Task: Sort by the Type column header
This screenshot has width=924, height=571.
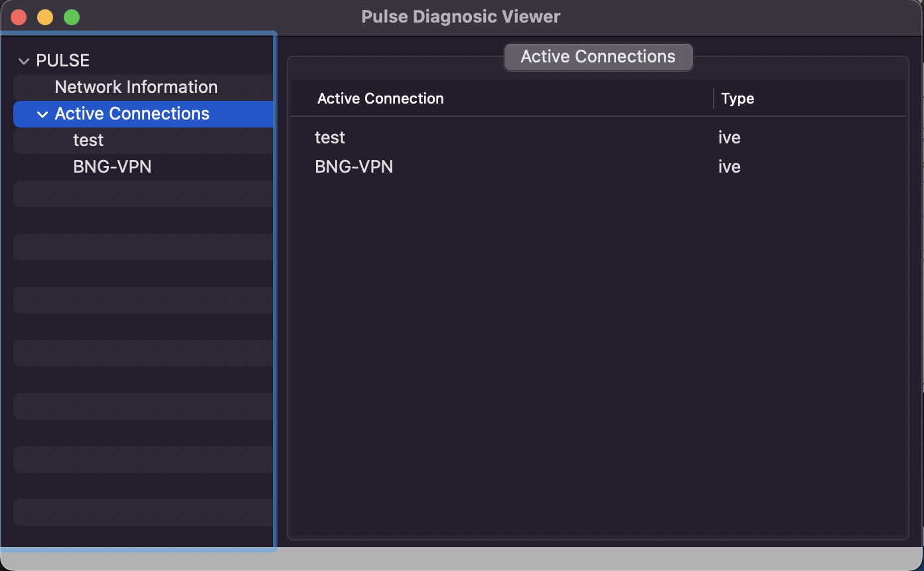Action: [x=737, y=98]
